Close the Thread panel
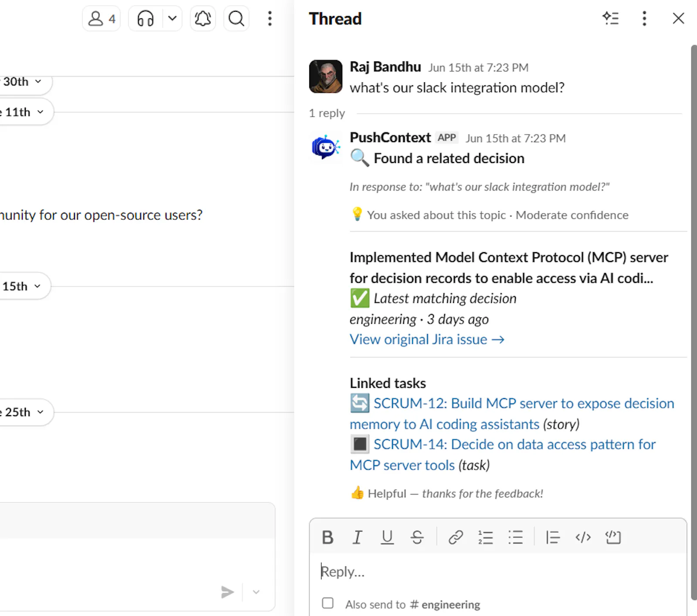This screenshot has height=616, width=697. pos(678,18)
